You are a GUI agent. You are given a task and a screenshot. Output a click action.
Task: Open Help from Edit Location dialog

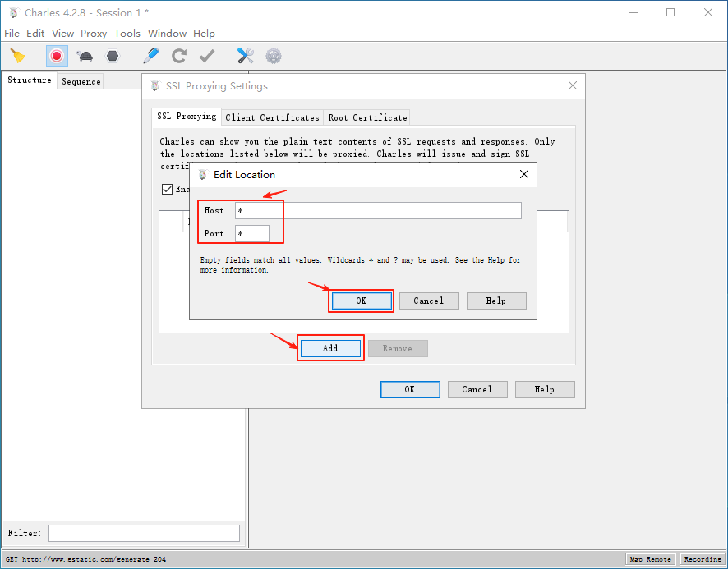tap(496, 301)
